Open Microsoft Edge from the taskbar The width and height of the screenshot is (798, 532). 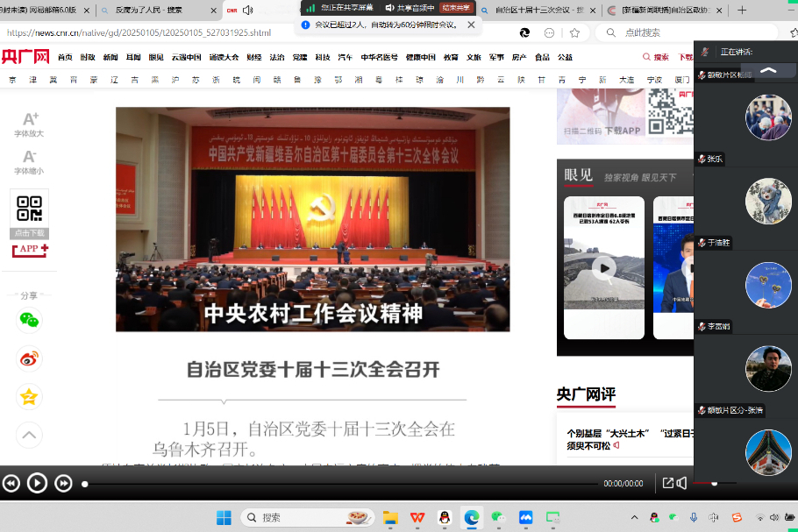coord(469,517)
